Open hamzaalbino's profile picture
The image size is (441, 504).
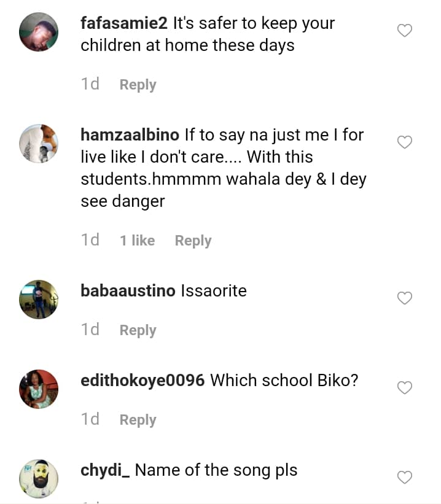[39, 144]
